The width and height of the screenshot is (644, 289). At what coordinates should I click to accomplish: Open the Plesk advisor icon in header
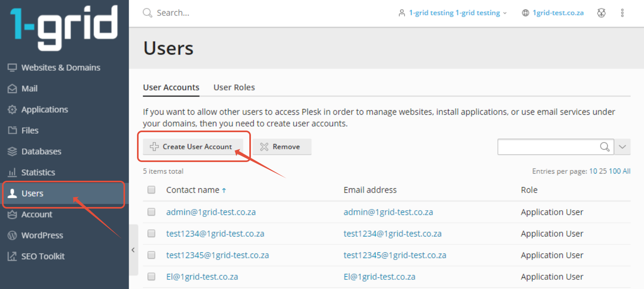coord(601,13)
